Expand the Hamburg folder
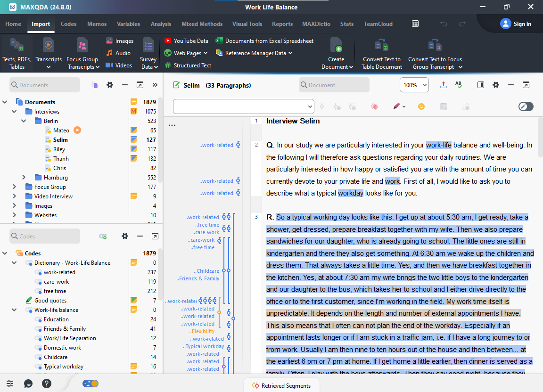 click(x=24, y=177)
